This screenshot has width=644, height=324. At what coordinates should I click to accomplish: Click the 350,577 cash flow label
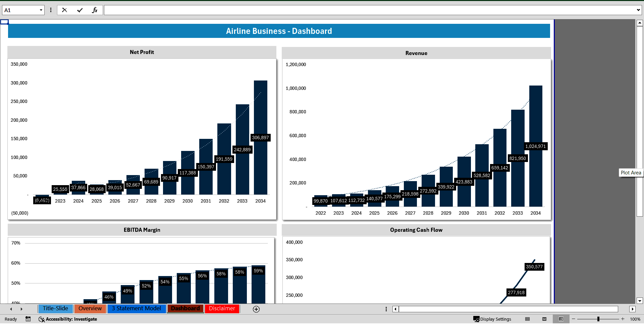(534, 267)
